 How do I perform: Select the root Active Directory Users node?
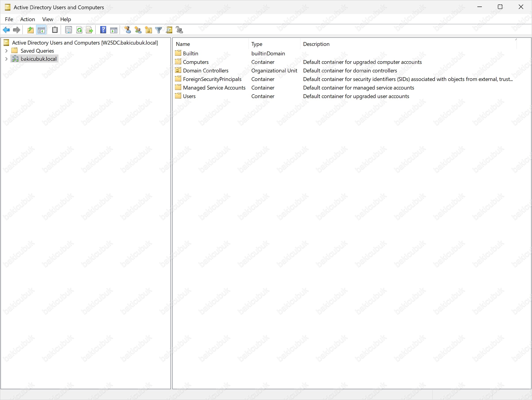pyautogui.click(x=85, y=43)
